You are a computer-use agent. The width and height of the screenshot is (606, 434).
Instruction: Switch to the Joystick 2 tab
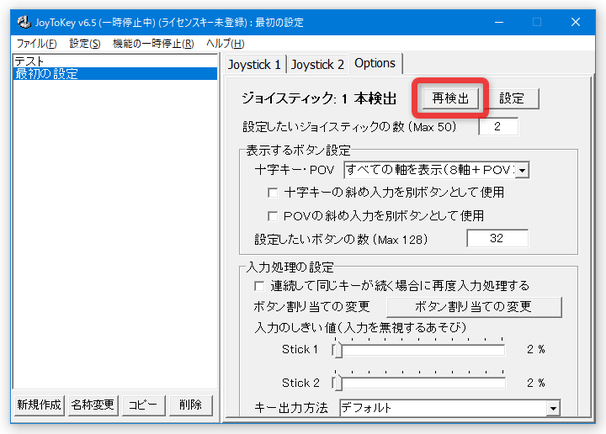317,64
